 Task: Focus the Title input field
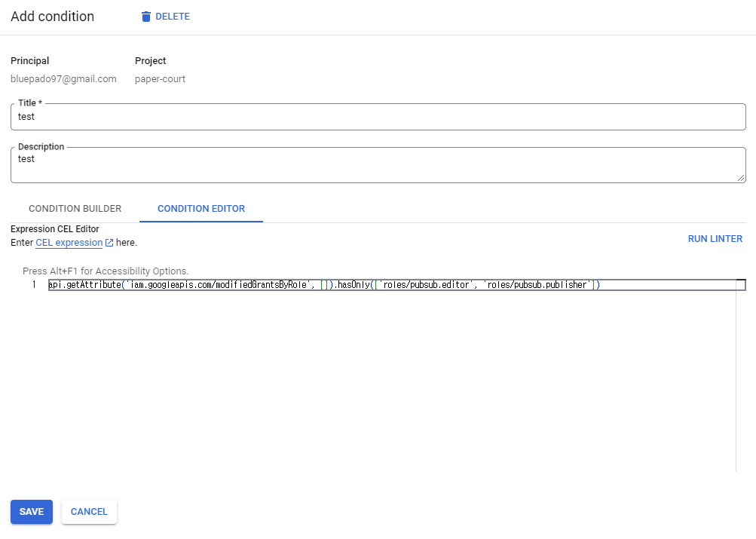pos(378,117)
